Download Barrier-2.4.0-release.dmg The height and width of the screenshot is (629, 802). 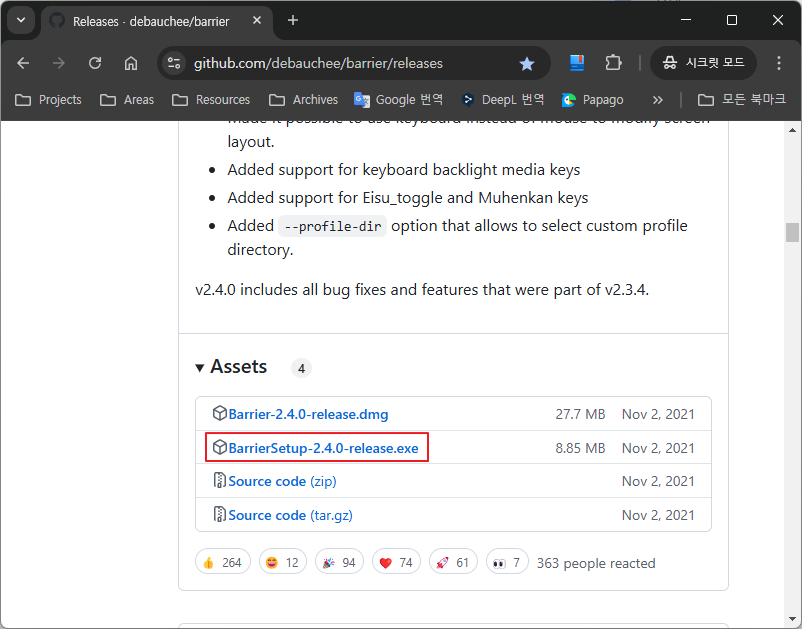click(308, 414)
